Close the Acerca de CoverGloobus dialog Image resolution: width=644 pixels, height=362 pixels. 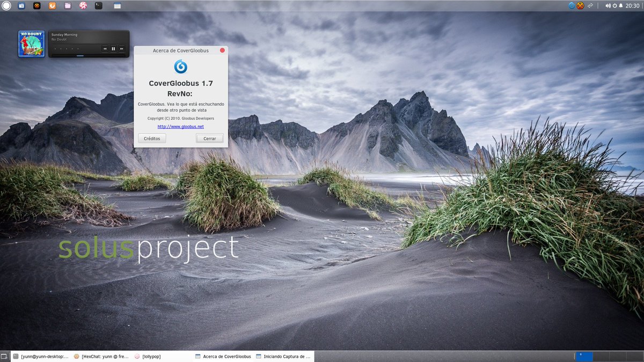(222, 50)
